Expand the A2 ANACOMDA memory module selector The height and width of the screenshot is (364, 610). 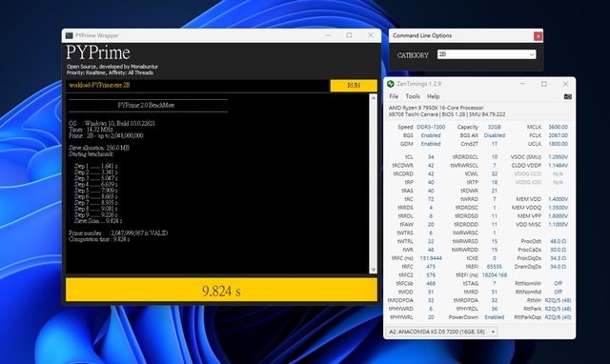(442, 332)
